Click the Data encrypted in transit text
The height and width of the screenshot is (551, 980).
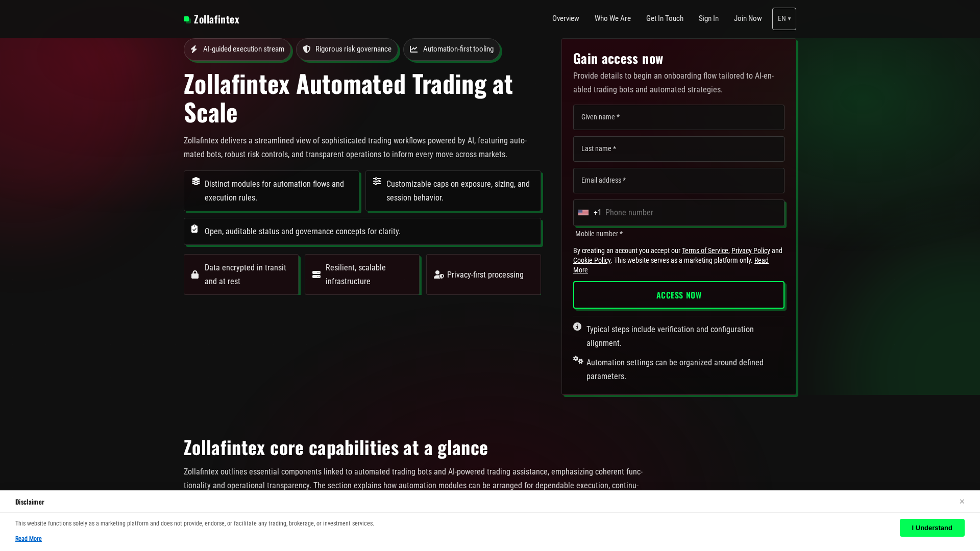[246, 274]
